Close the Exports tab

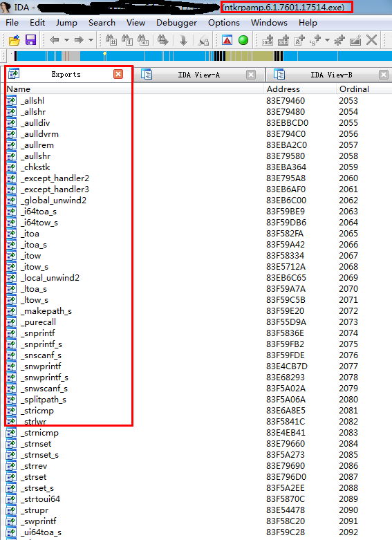click(118, 74)
